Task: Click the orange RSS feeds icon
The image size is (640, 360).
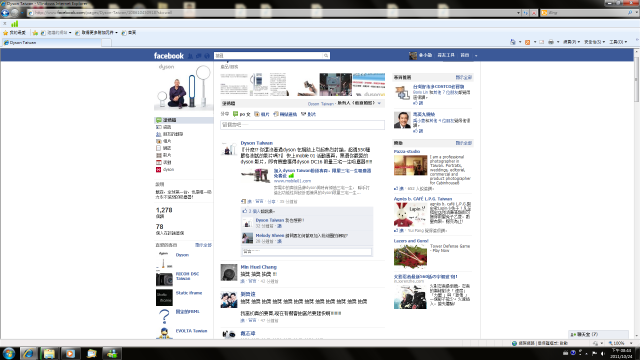Action: 527,42
